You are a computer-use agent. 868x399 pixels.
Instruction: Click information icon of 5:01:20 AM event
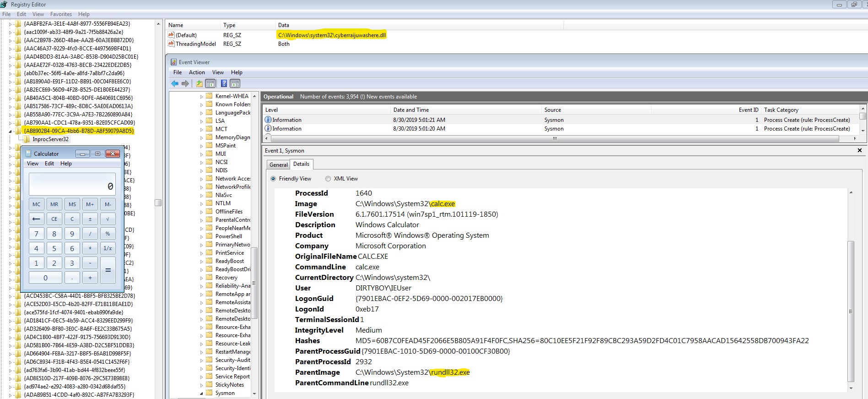[268, 128]
